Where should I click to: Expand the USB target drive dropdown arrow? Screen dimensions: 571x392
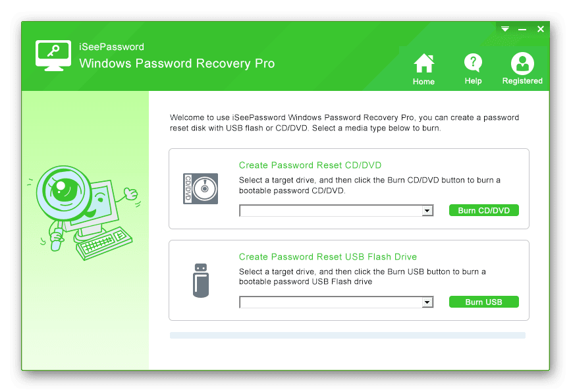427,302
